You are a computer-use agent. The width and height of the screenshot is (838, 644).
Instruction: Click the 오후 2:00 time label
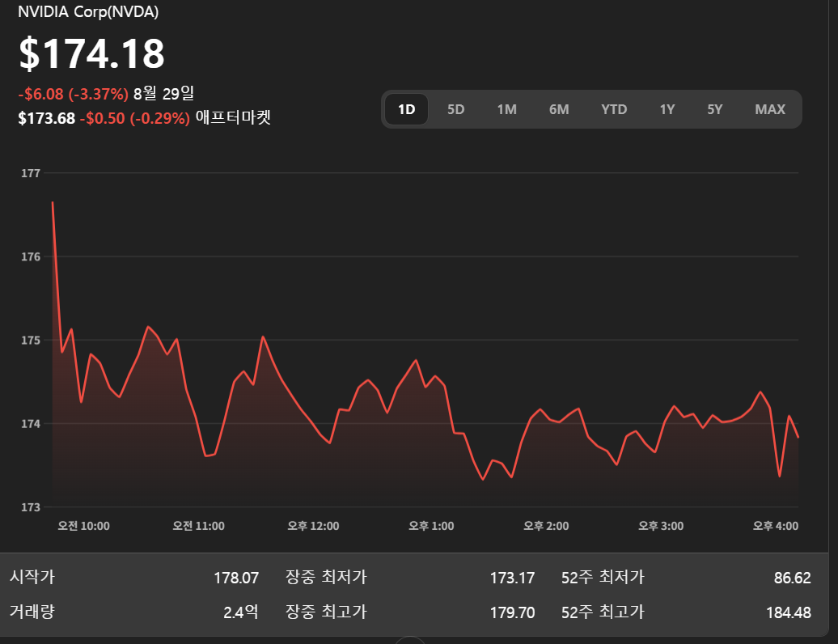coord(546,526)
